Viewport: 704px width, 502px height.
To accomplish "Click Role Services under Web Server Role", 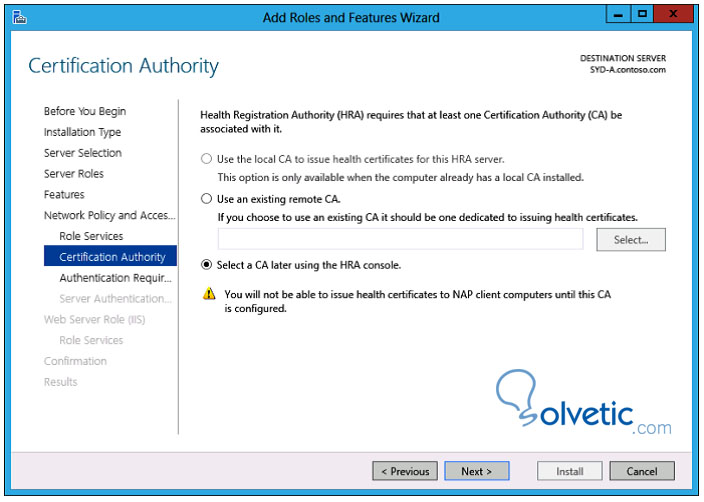I will [x=91, y=340].
